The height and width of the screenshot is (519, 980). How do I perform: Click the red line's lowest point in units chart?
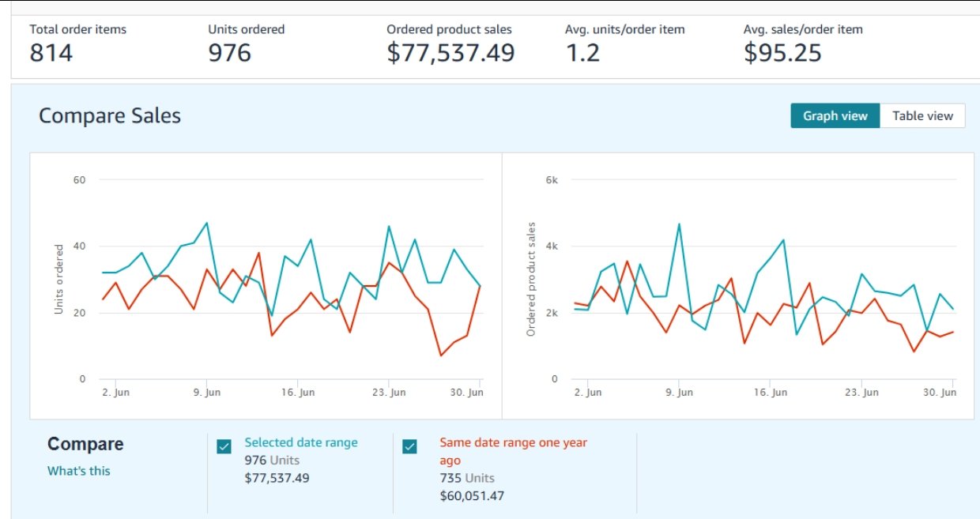point(440,355)
